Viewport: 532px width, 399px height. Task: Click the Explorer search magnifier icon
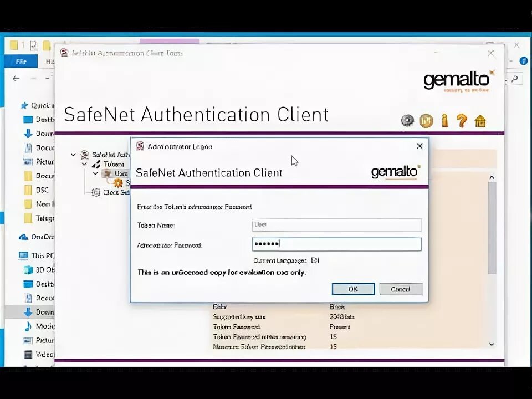pyautogui.click(x=515, y=79)
